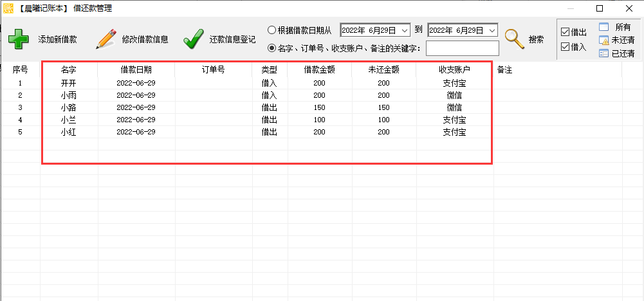Click the 类型 column header
644x301 pixels.
click(270, 70)
